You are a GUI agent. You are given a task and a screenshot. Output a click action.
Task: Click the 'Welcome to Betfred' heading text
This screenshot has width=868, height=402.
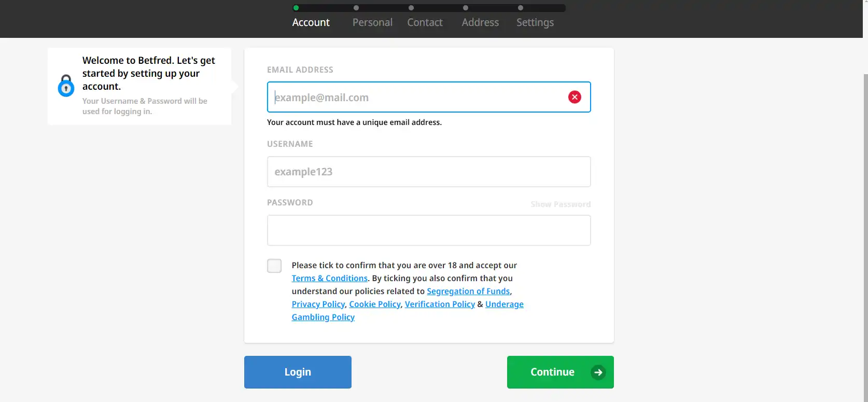pyautogui.click(x=148, y=73)
